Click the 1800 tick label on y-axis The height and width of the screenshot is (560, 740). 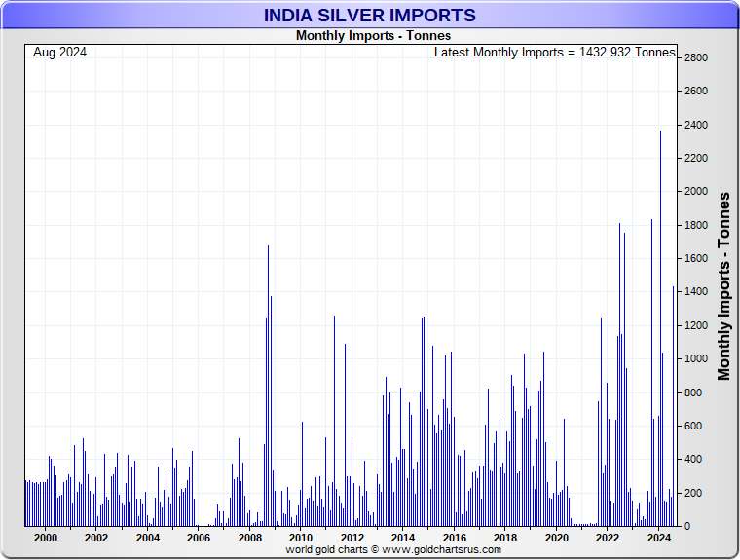tap(695, 226)
